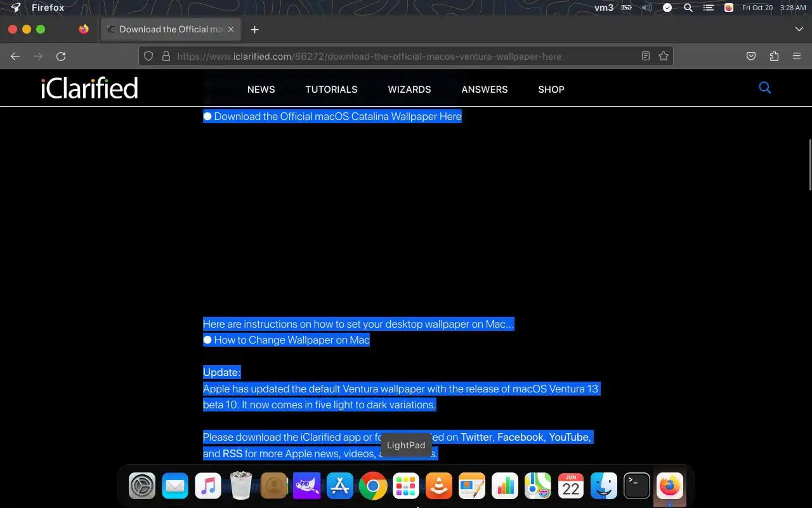Open LightPad launcher from the dock

tap(406, 486)
